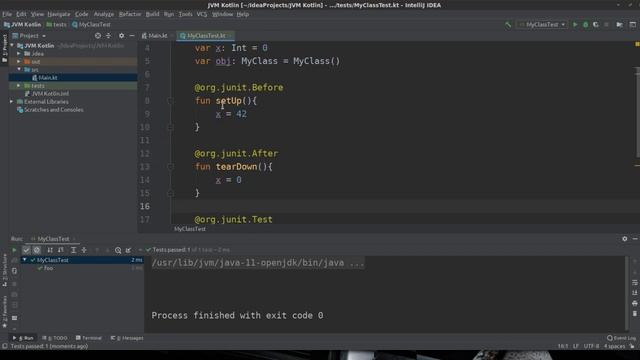This screenshot has width=640, height=360.
Task: Open the test history clock icon
Action: pyautogui.click(x=118, y=250)
